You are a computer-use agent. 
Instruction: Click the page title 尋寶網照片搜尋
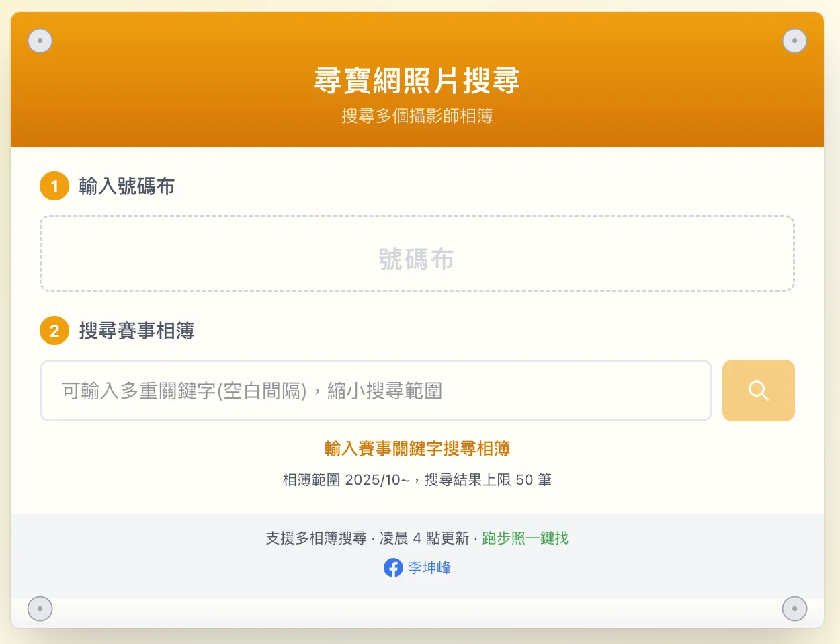pos(417,80)
